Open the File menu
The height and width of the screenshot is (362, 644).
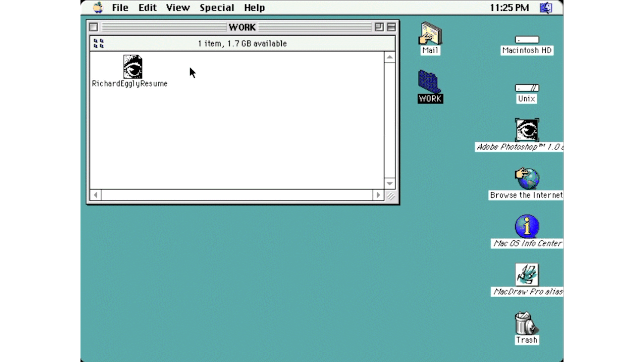click(x=120, y=7)
